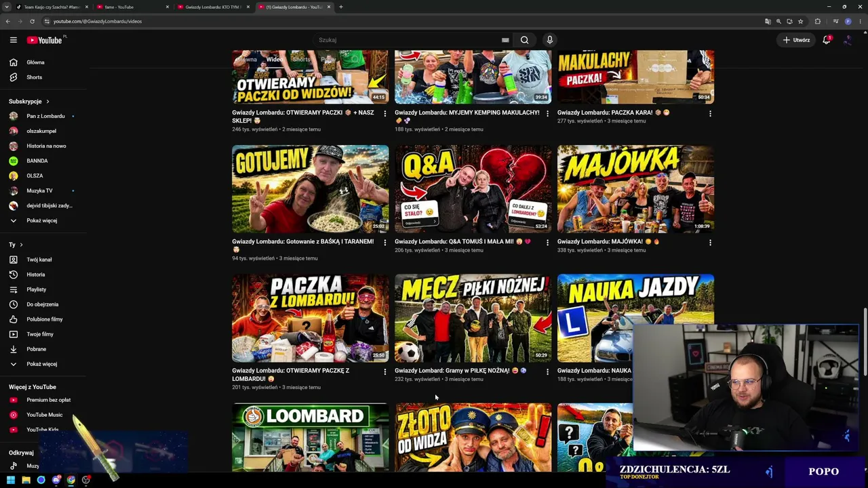Expand Pokaż więcej below Pobrane

pos(43,364)
